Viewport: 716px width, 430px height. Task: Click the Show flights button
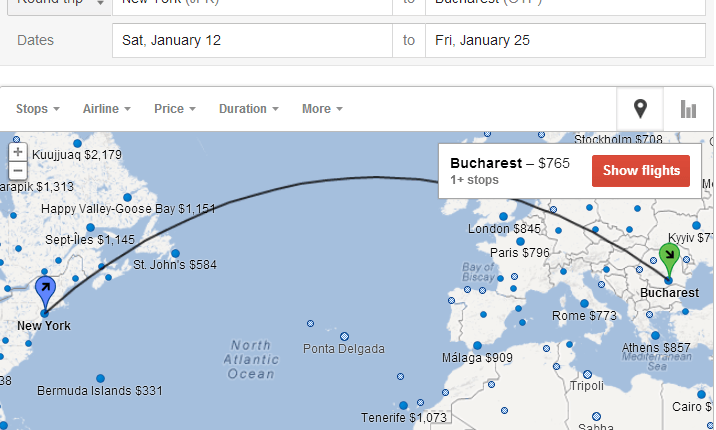[641, 171]
